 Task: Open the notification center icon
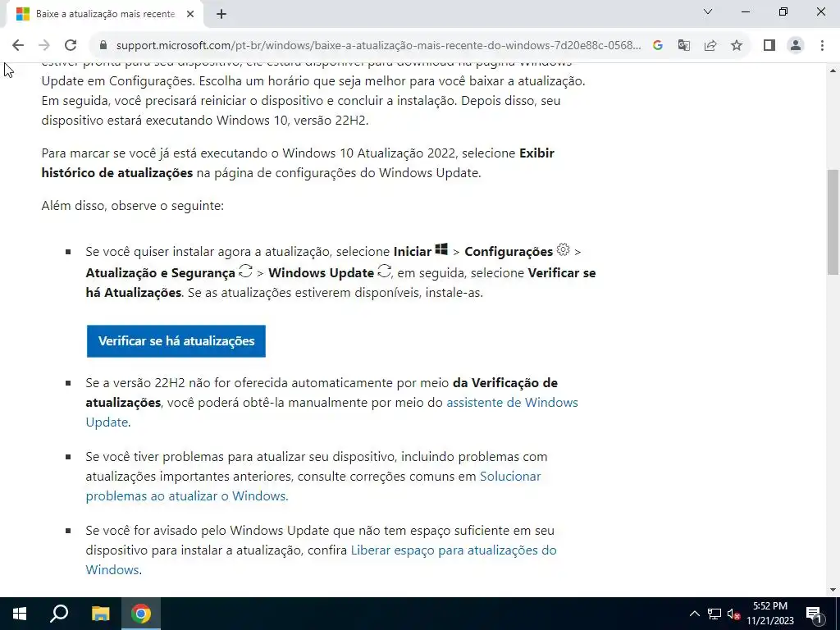point(814,614)
